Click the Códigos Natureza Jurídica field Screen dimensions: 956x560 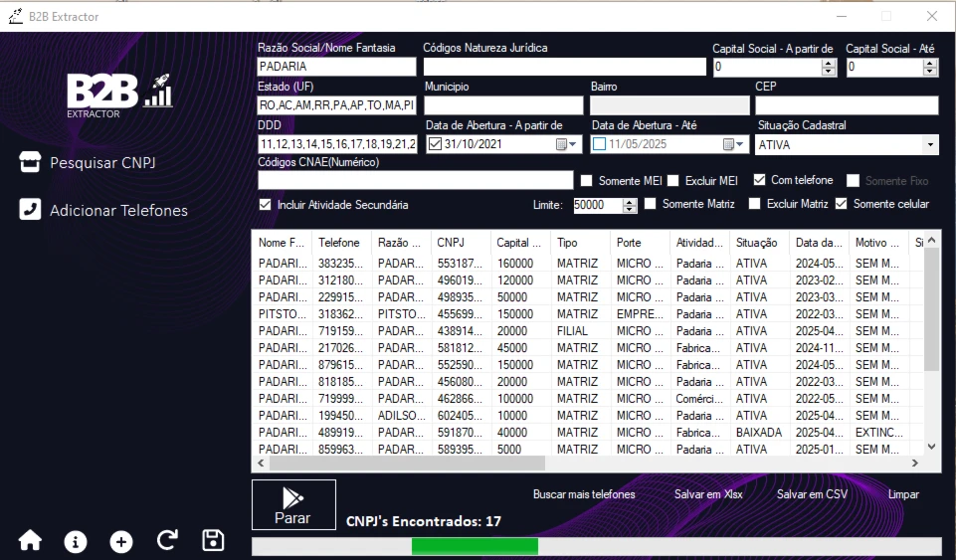(565, 67)
